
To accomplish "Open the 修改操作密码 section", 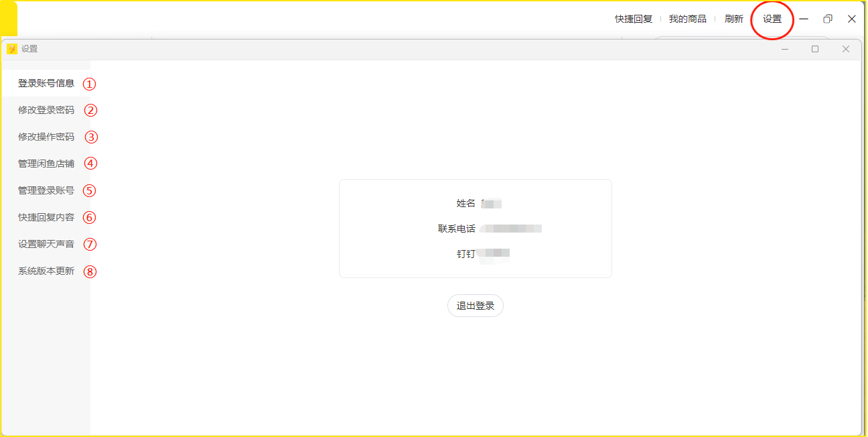I will point(46,137).
